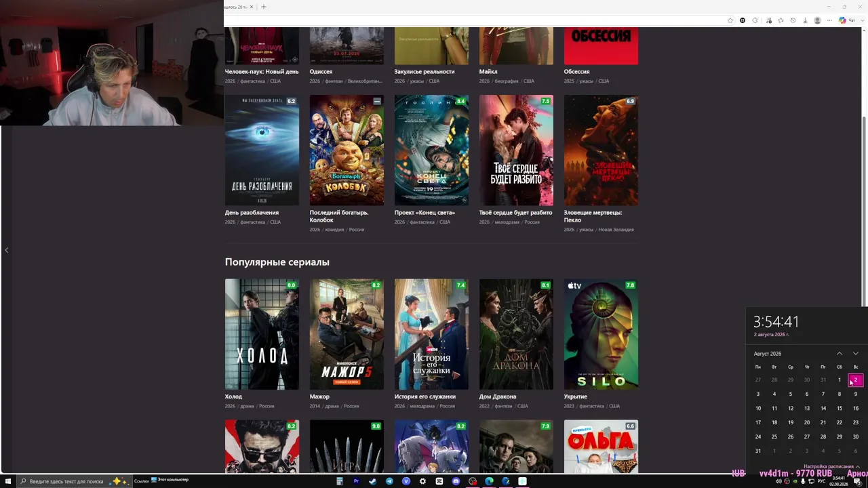
Task: Open the "История его служанки" poster
Action: 431,334
